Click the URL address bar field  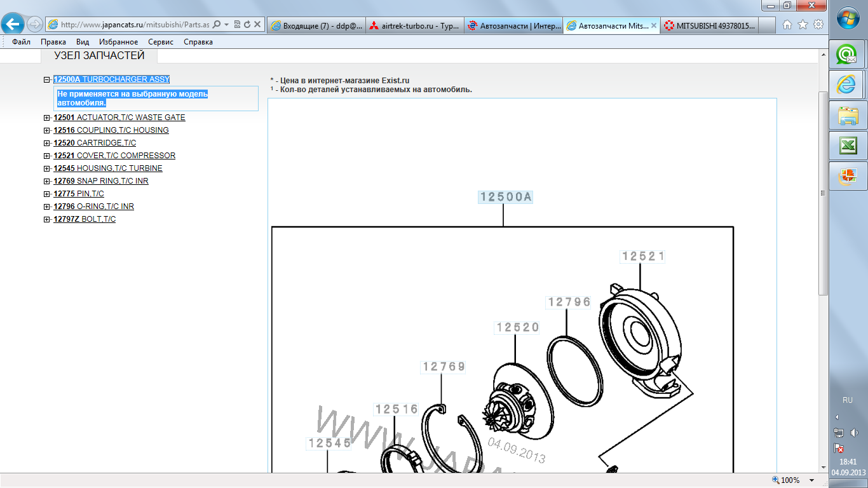(x=133, y=25)
